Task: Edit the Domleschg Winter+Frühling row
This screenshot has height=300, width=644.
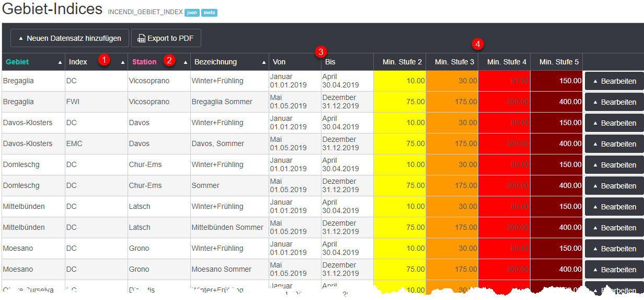Action: [614, 165]
